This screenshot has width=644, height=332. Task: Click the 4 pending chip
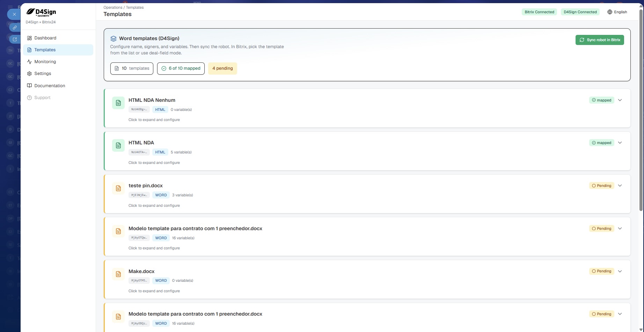[x=222, y=68]
